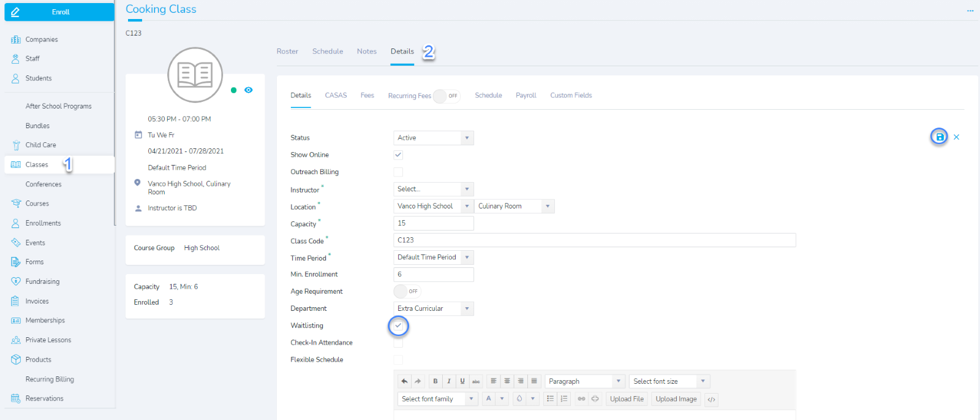980x420 pixels.
Task: Go to Bundles in the sidebar
Action: 37,126
